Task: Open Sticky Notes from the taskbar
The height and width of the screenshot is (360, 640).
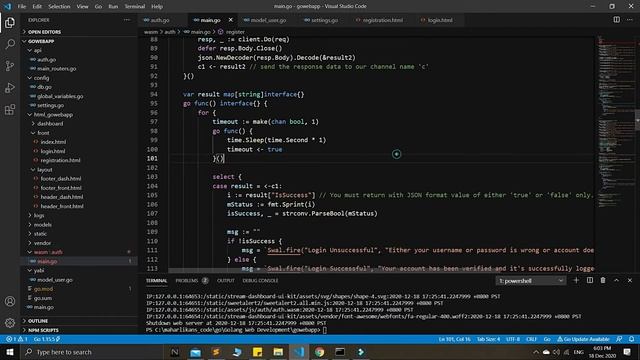Action: pyautogui.click(x=257, y=352)
